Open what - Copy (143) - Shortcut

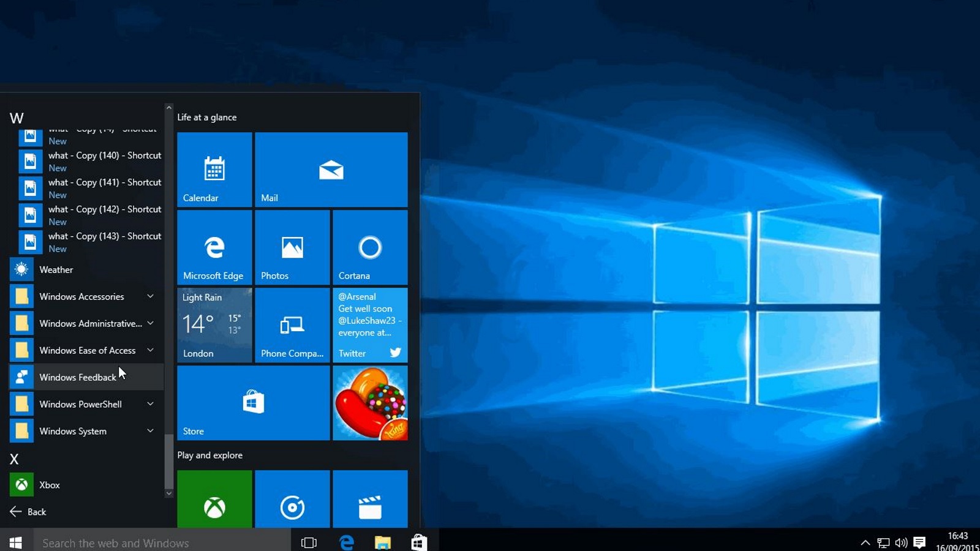pos(91,242)
